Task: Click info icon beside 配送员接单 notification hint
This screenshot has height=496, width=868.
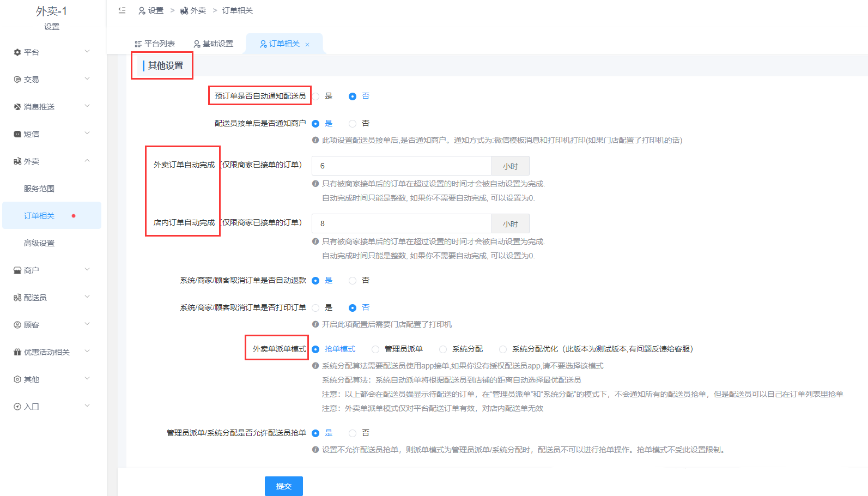Action: [315, 140]
